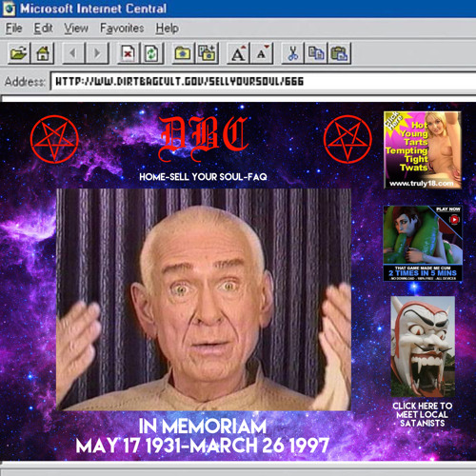Image resolution: width=476 pixels, height=476 pixels.
Task: Click the Play Now game banner ad
Action: (423, 244)
